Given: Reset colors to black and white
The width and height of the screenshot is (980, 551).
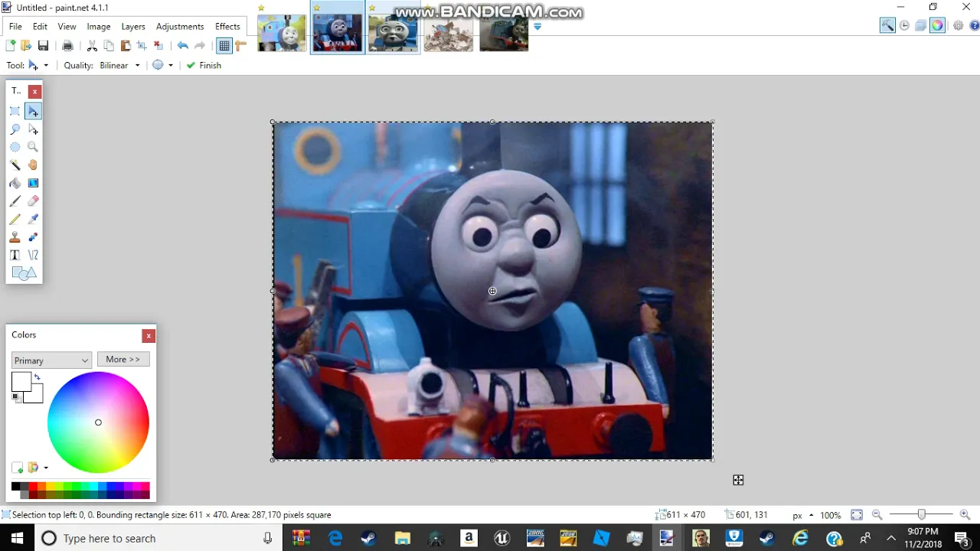Looking at the screenshot, I should tap(17, 398).
